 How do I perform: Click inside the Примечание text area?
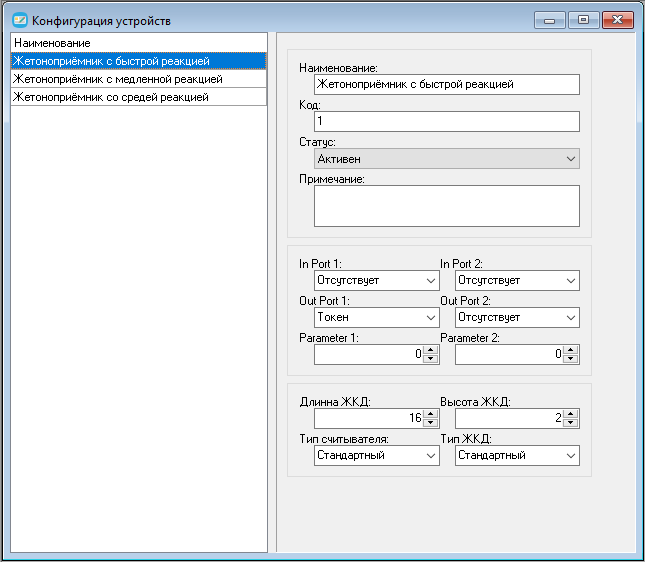click(x=447, y=206)
